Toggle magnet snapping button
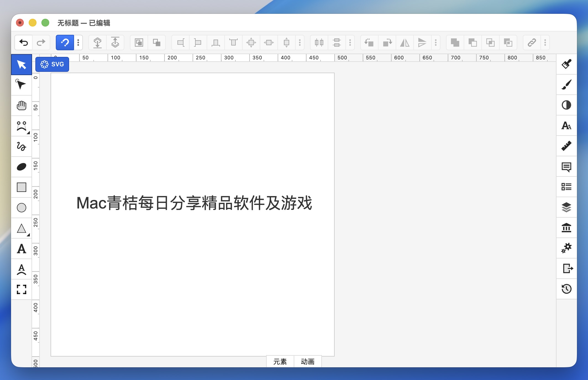 (65, 43)
